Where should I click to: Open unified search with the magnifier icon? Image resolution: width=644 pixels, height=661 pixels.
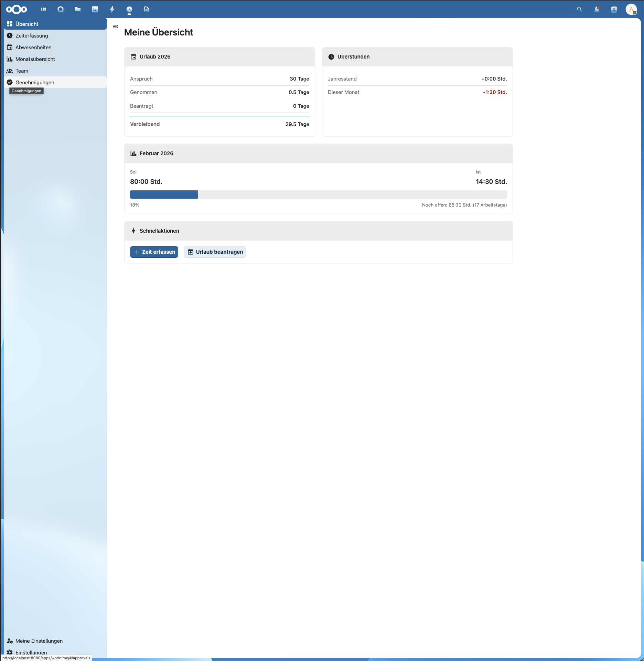579,9
